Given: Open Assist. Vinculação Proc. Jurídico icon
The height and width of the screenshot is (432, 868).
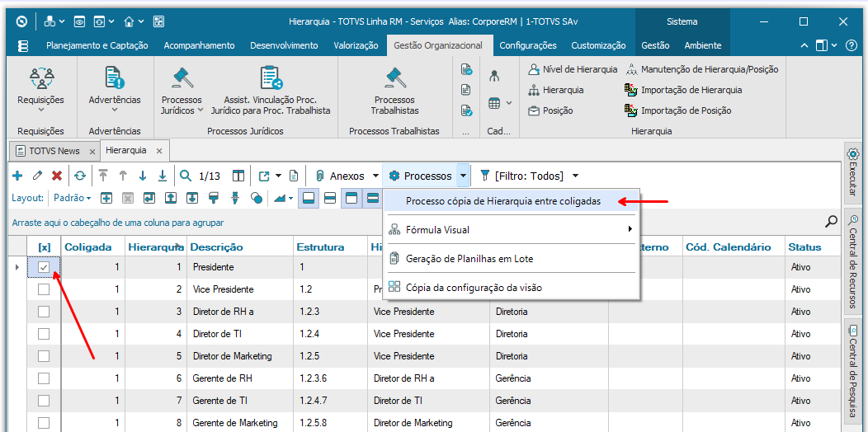Looking at the screenshot, I should coord(271,78).
